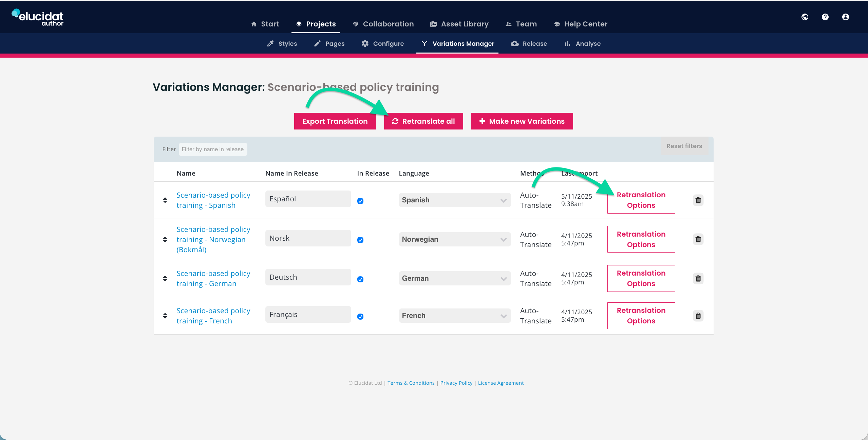Switch to the Styles sub-tab
This screenshot has width=868, height=440.
282,44
